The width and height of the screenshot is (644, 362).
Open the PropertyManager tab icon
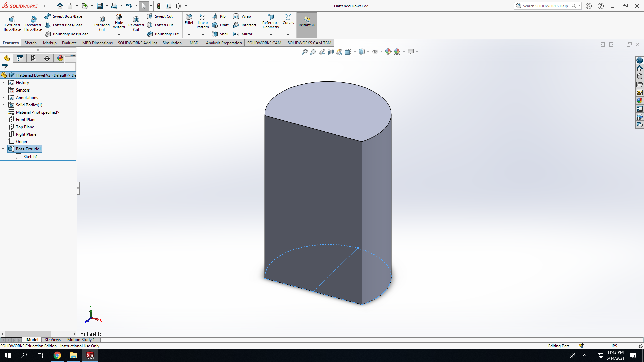click(x=20, y=58)
